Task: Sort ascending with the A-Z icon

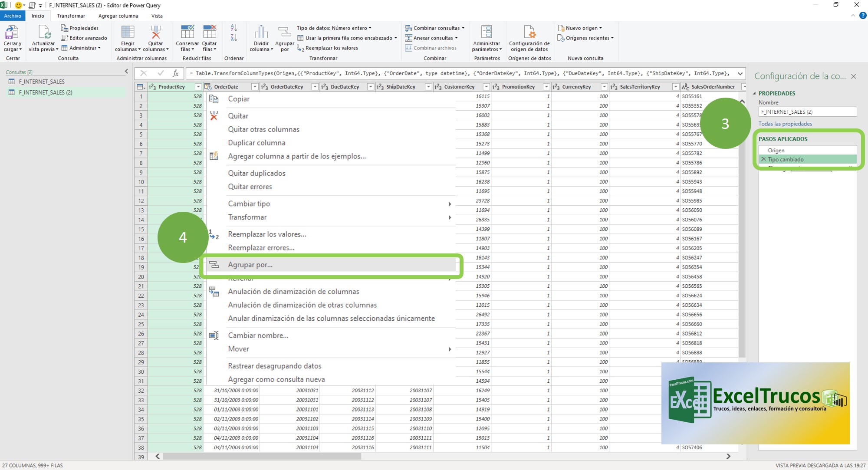Action: coord(234,28)
